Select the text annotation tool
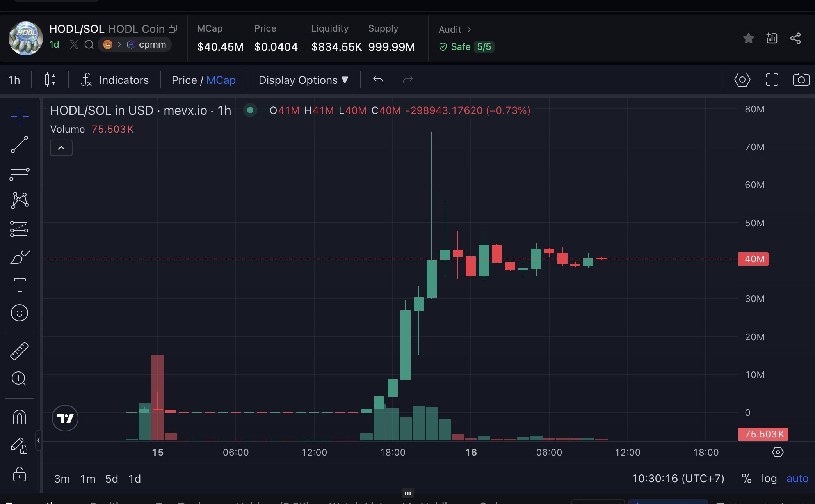 tap(20, 285)
